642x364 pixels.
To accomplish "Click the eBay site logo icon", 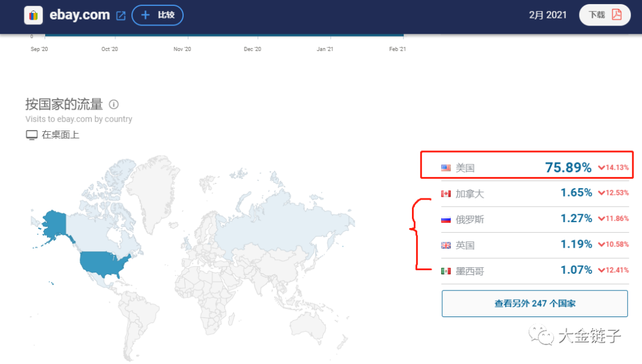I will tap(33, 15).
